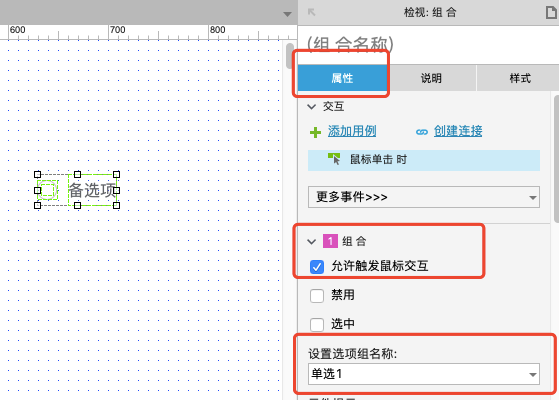Click the (组合名称) name input field
This screenshot has height=400, width=559.
428,45
